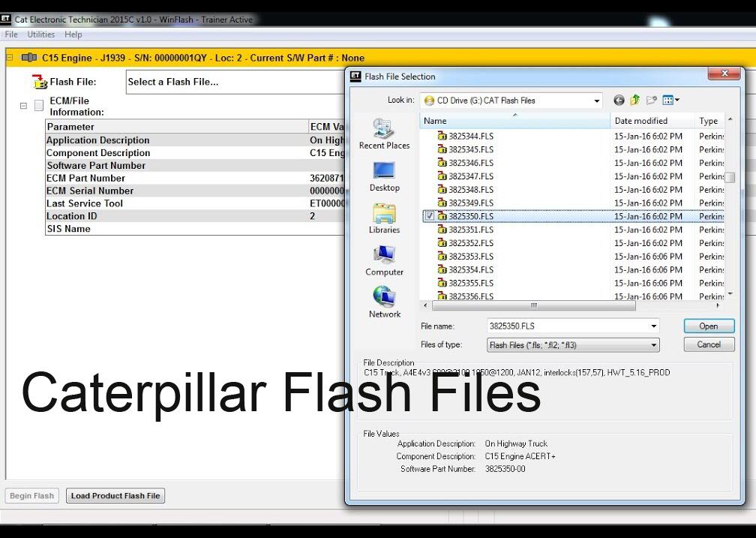Viewport: 756px width, 538px height.
Task: Open Recent Places shortcut
Action: point(384,134)
